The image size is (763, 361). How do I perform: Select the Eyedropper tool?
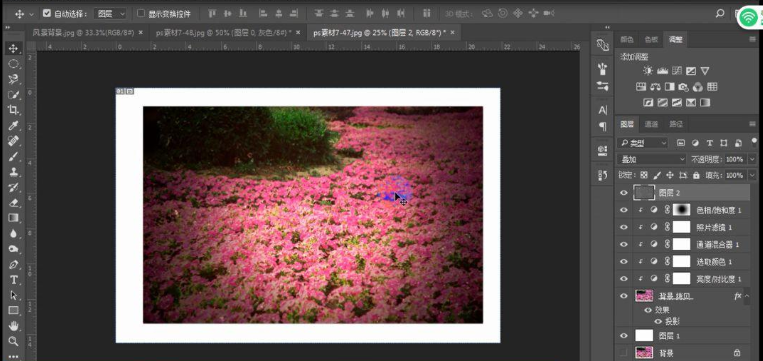click(x=13, y=126)
